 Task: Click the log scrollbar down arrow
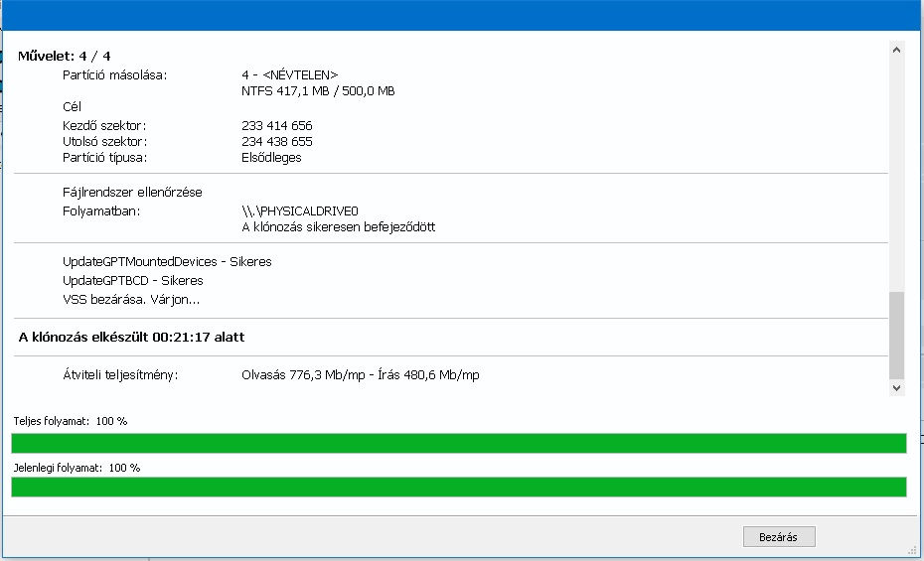click(897, 388)
